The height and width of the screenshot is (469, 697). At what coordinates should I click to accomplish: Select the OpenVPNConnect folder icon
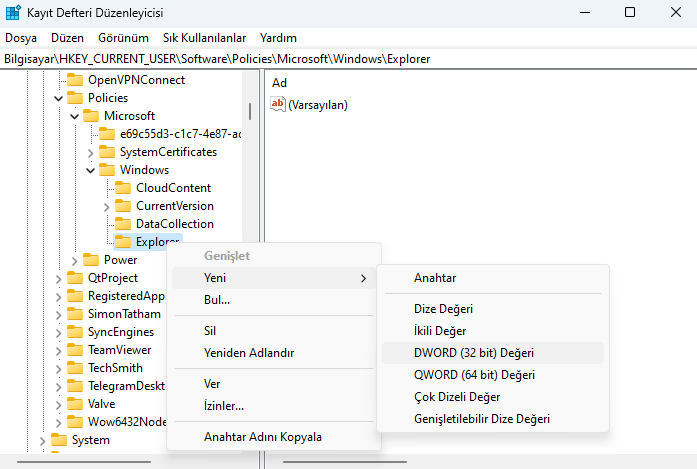point(75,80)
